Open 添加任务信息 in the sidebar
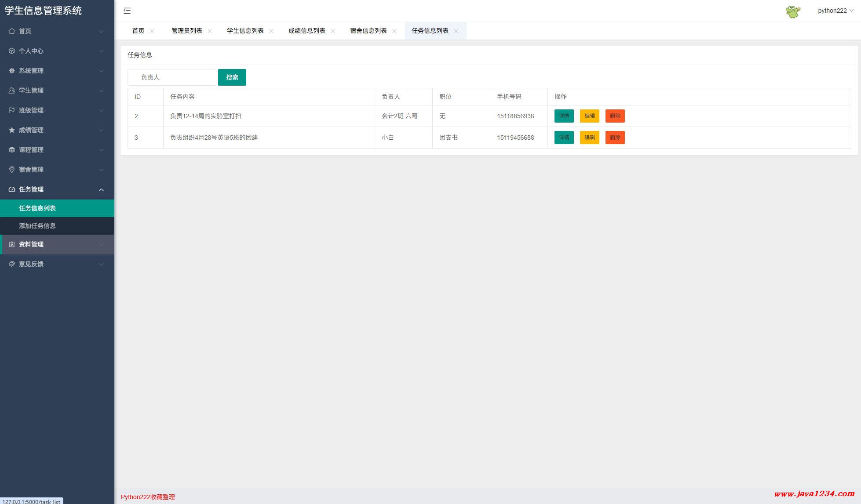861x504 pixels. point(37,226)
